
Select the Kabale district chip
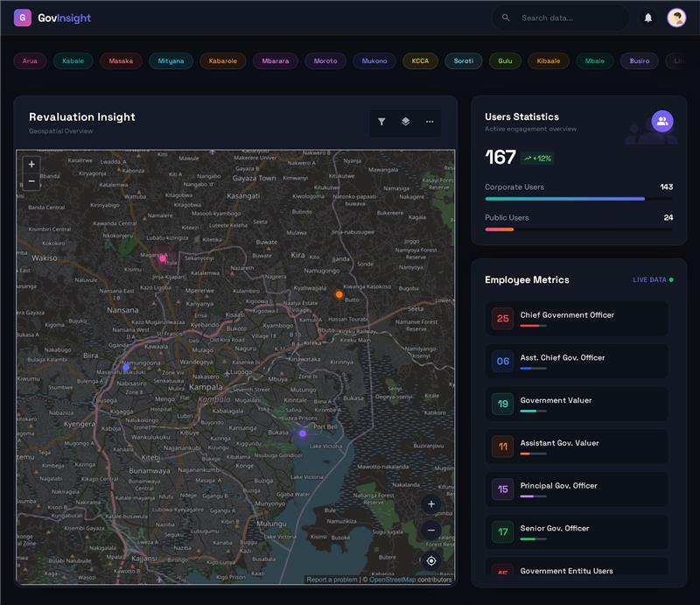[73, 61]
